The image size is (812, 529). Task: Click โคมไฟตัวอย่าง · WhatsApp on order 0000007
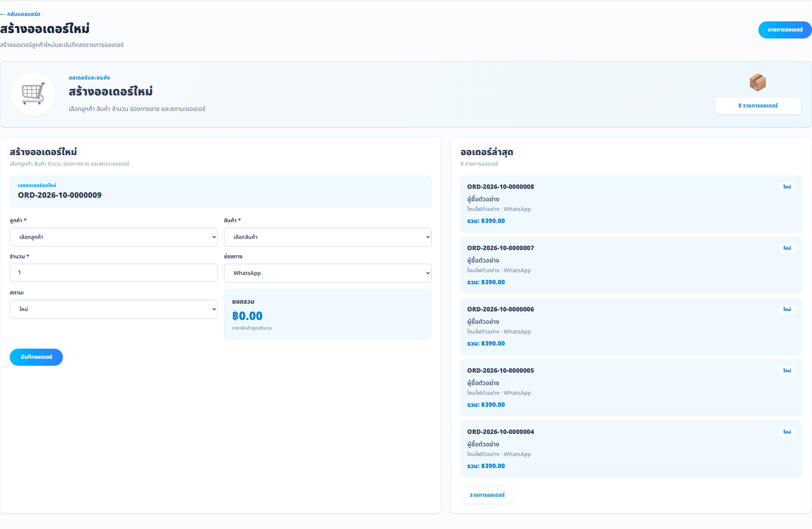(499, 270)
